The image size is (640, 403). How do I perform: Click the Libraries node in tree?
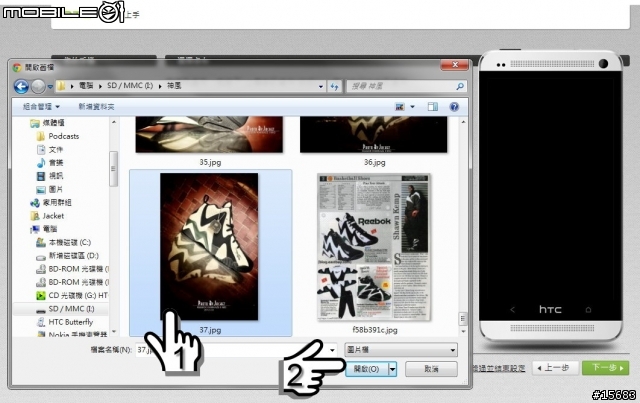47,122
